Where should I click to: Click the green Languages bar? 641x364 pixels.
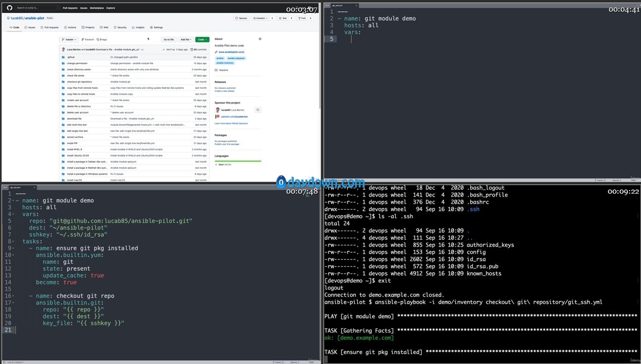pos(238,161)
